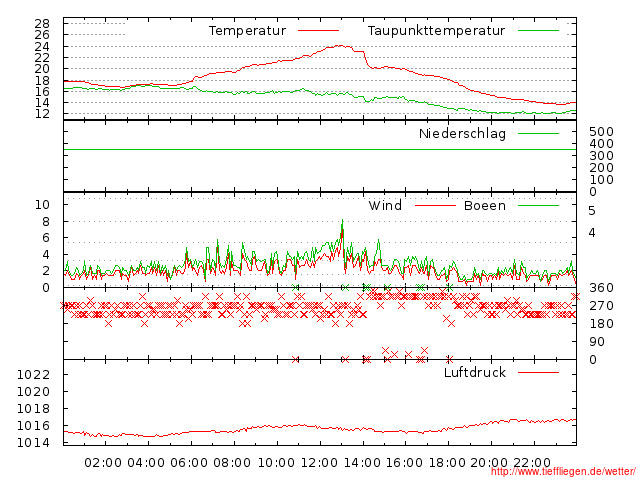Click the Taupunkttemperatur legend label

(x=436, y=31)
